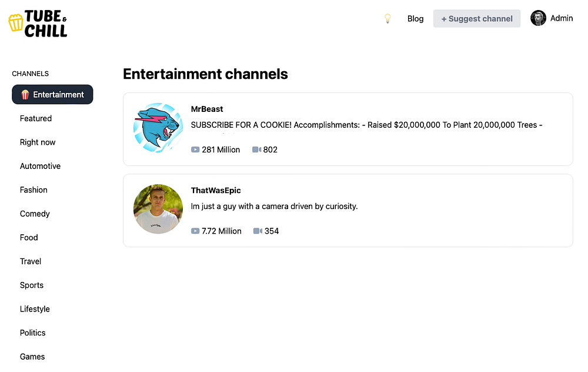The image size is (588, 372).
Task: Click the 281 Million subscriber figure
Action: 220,150
